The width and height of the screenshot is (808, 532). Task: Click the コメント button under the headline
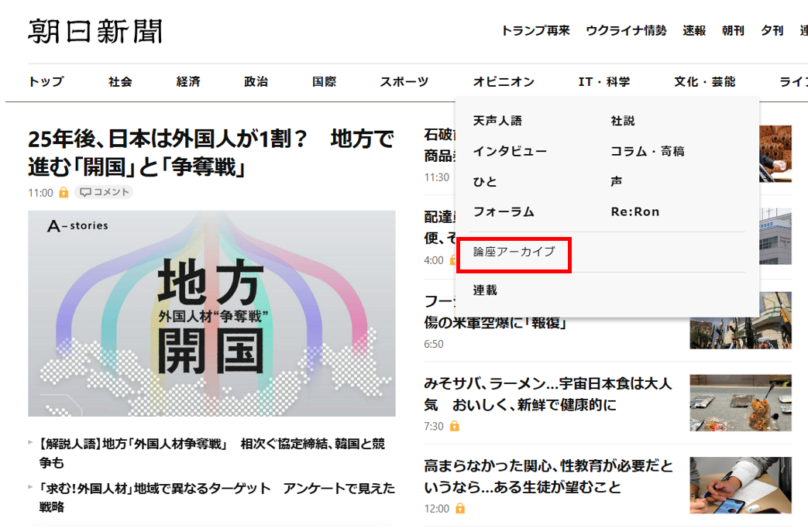pyautogui.click(x=104, y=192)
